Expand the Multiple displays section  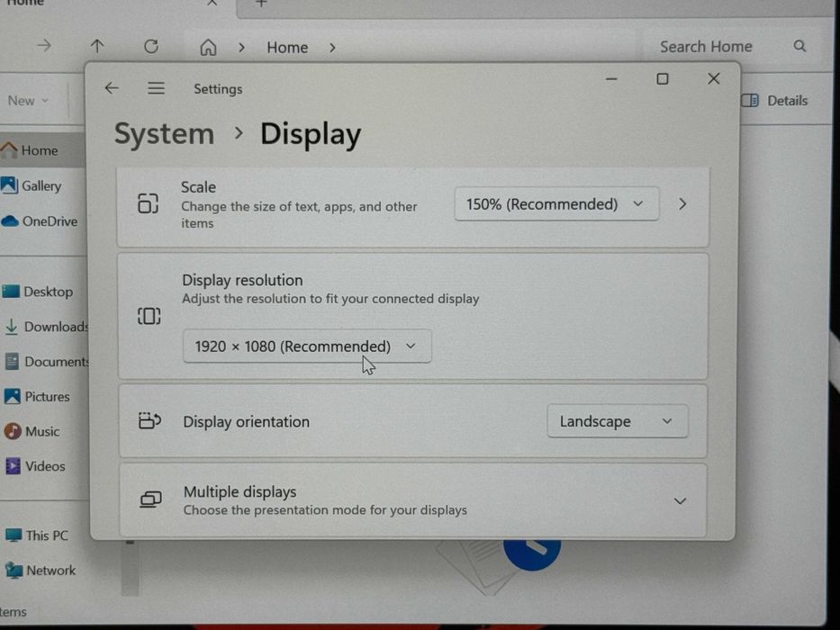[680, 501]
